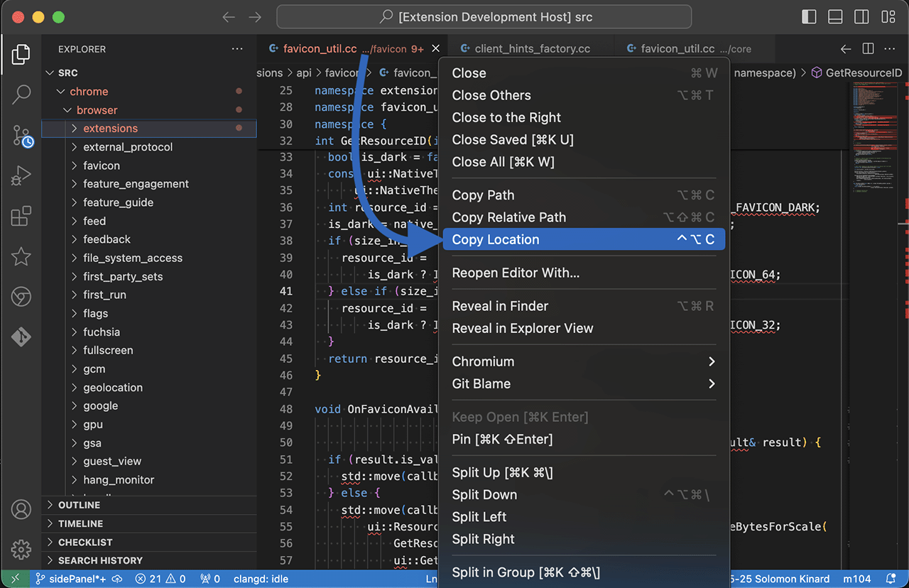Viewport: 909px width, 588px height.
Task: Open the Extensions view icon
Action: point(21,216)
